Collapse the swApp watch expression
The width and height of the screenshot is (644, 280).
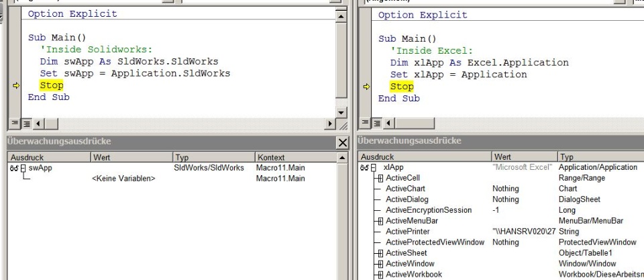click(x=23, y=168)
